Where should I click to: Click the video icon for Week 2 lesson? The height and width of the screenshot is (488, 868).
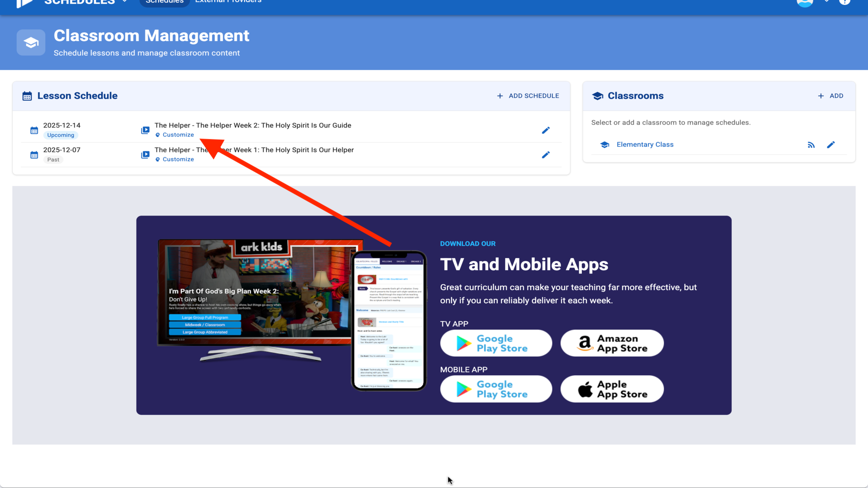145,130
